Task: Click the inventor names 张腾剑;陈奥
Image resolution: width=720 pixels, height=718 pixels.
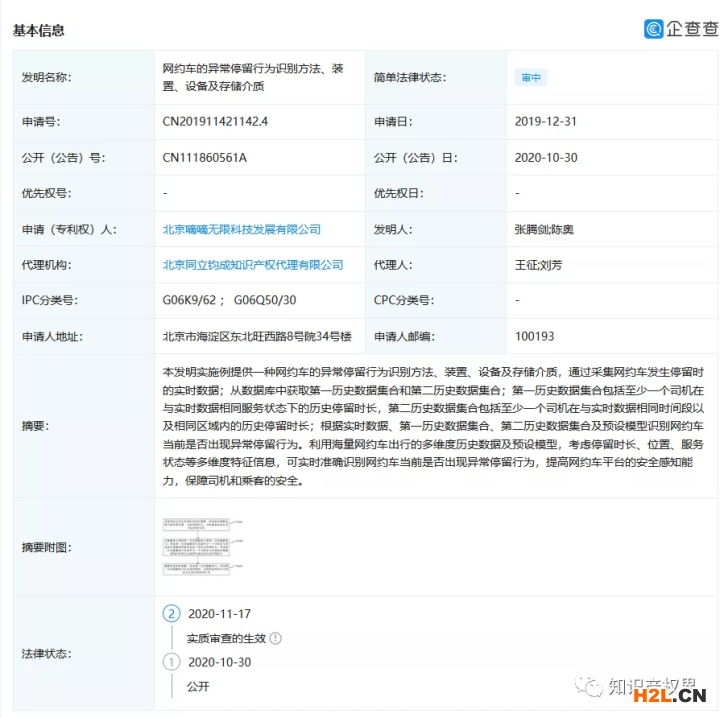Action: [544, 229]
